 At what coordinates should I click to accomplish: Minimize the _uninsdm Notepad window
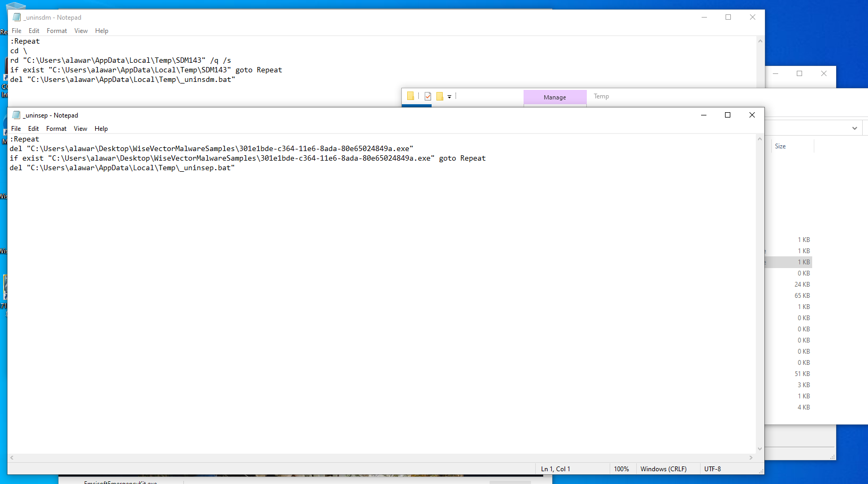[704, 17]
